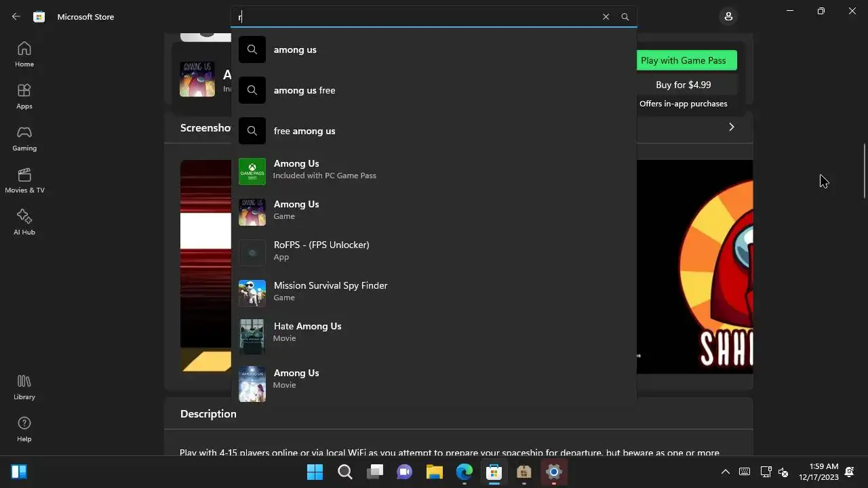Open the Widgets button at the taskbar corner
This screenshot has height=488, width=868.
18,472
